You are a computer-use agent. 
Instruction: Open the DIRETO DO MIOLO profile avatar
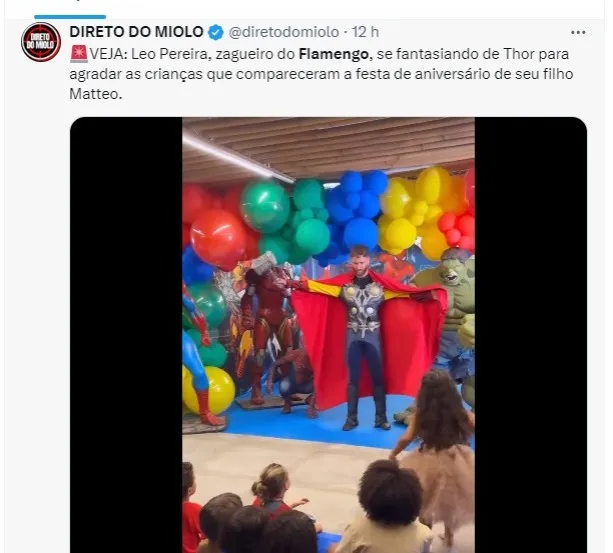click(41, 42)
